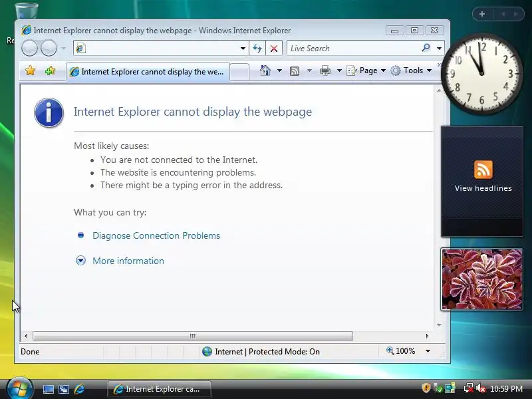This screenshot has height=399, width=532.
Task: Click the Back navigation button
Action: [x=29, y=48]
